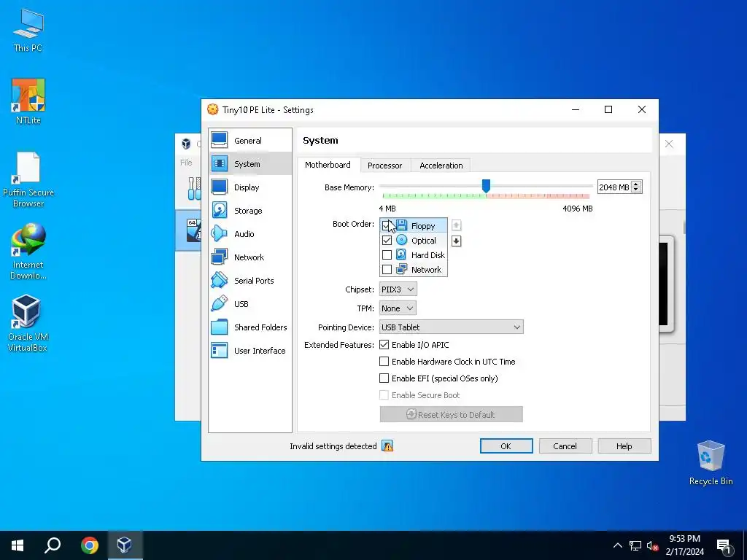
Task: Click the Base Memory 2048 MB field
Action: [614, 187]
